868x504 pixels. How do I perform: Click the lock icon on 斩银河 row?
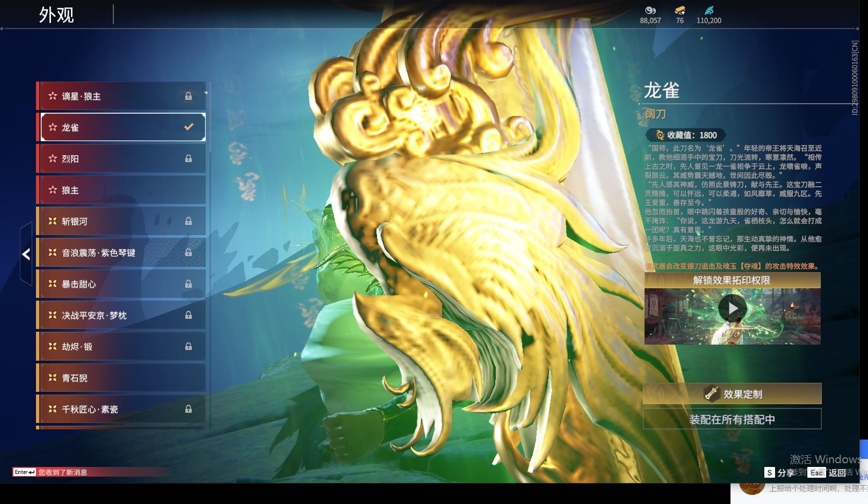click(x=189, y=221)
